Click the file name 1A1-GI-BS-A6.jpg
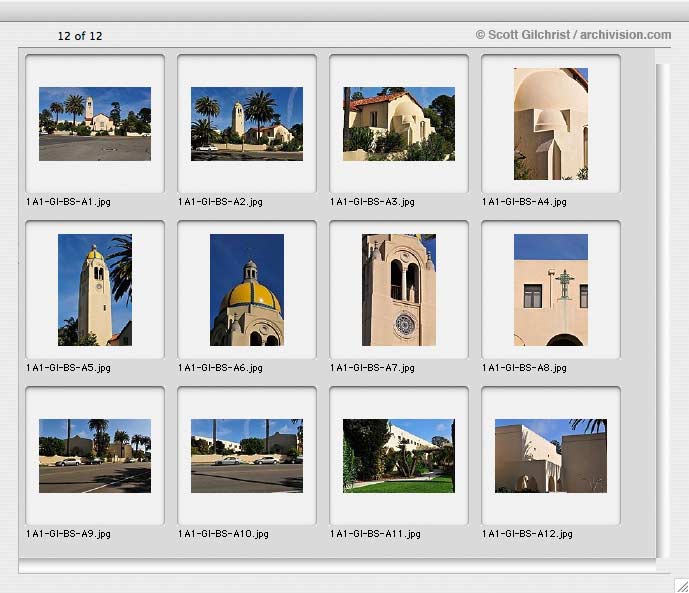Screen dimensions: 689x593 (x=220, y=368)
